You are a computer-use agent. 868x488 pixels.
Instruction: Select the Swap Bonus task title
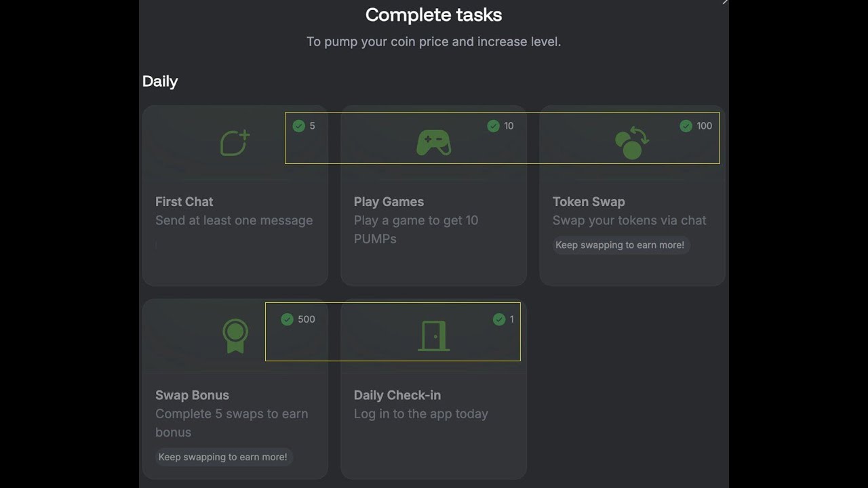pyautogui.click(x=192, y=395)
